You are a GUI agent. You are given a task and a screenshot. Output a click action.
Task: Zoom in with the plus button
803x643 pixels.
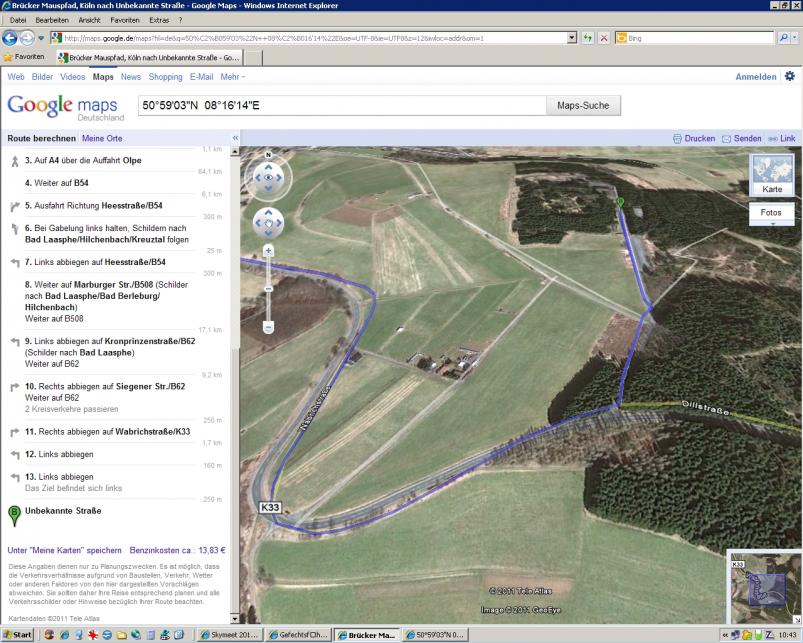pyautogui.click(x=268, y=251)
